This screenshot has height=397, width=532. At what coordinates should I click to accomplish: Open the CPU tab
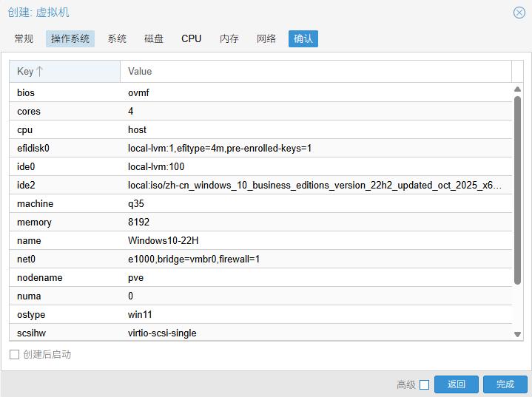pos(191,38)
